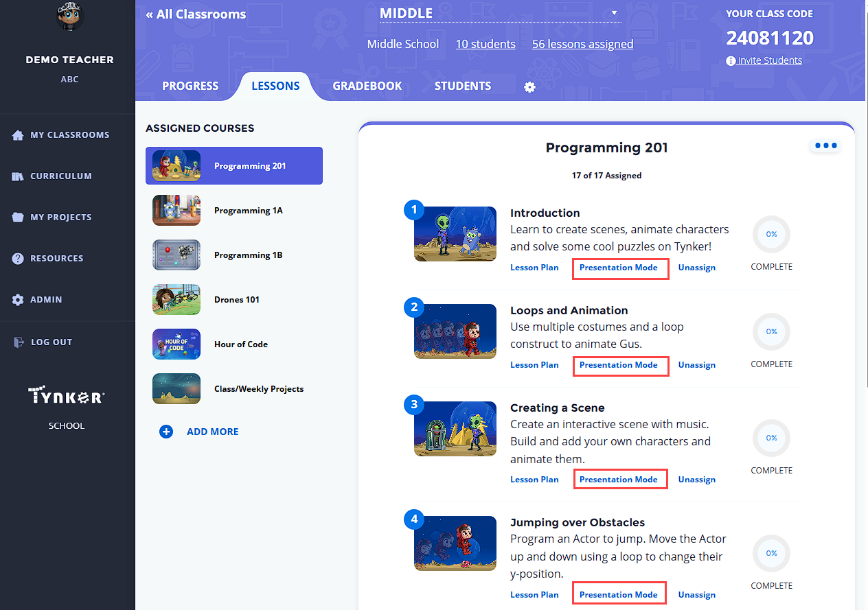Click the Introduction lesson title
This screenshot has height=610, width=868.
tap(545, 213)
